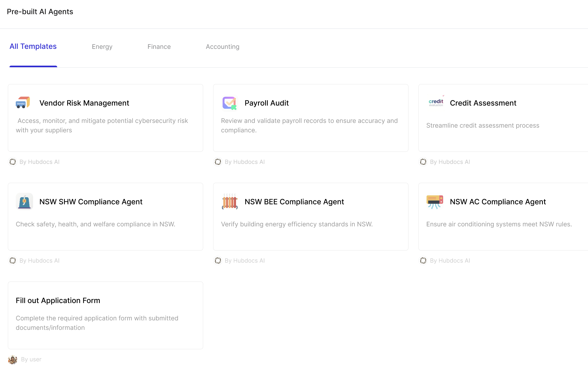Click the NSW BEE radiator icon

point(230,201)
